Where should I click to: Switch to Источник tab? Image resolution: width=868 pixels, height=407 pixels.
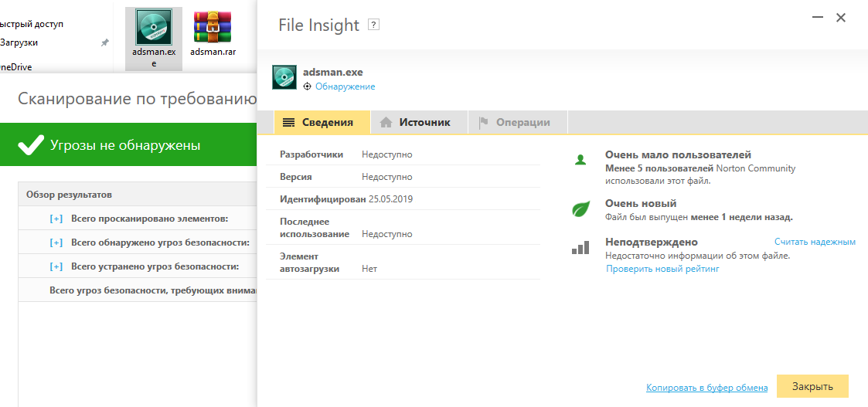(419, 122)
